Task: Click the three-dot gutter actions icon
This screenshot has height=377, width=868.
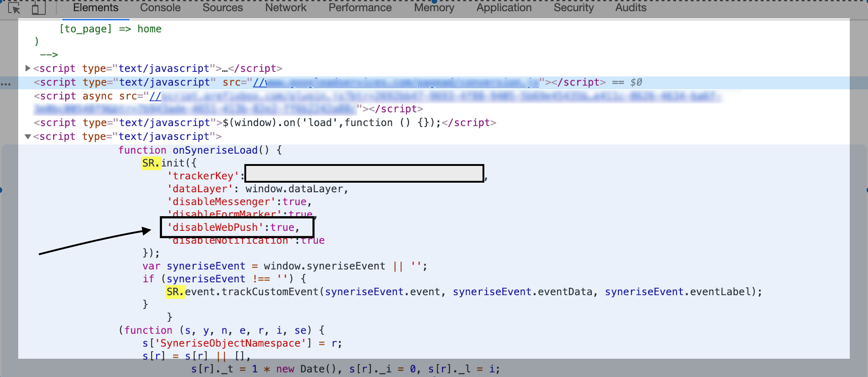Action: pos(5,84)
